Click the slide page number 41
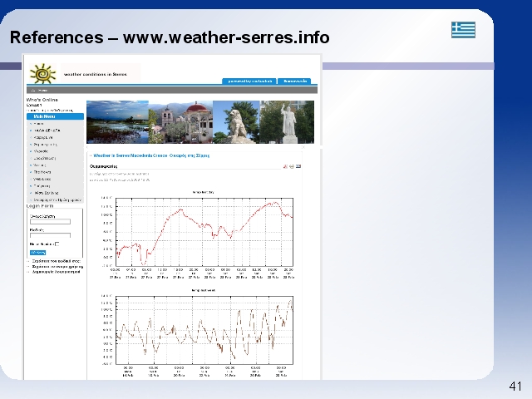The width and height of the screenshot is (532, 399). coord(515,386)
